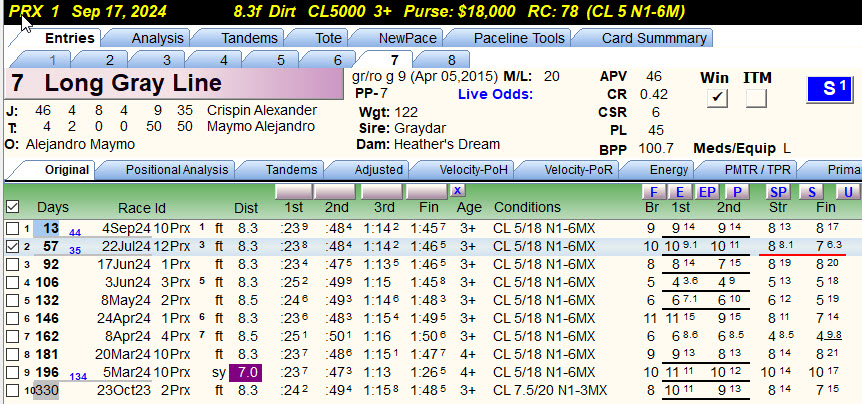Select horse tab number 8
862x404 pixels.
[x=447, y=59]
